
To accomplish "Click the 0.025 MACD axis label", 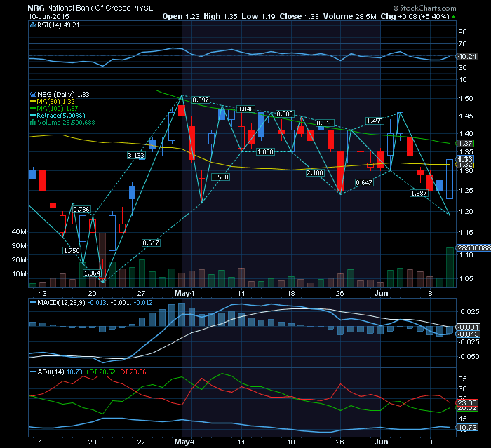I will 470,312.
